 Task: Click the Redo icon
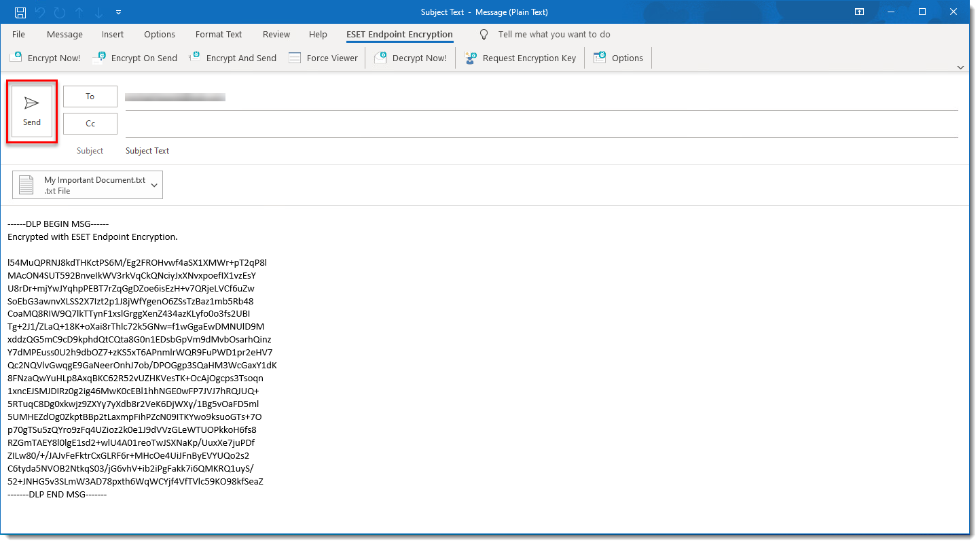point(58,12)
